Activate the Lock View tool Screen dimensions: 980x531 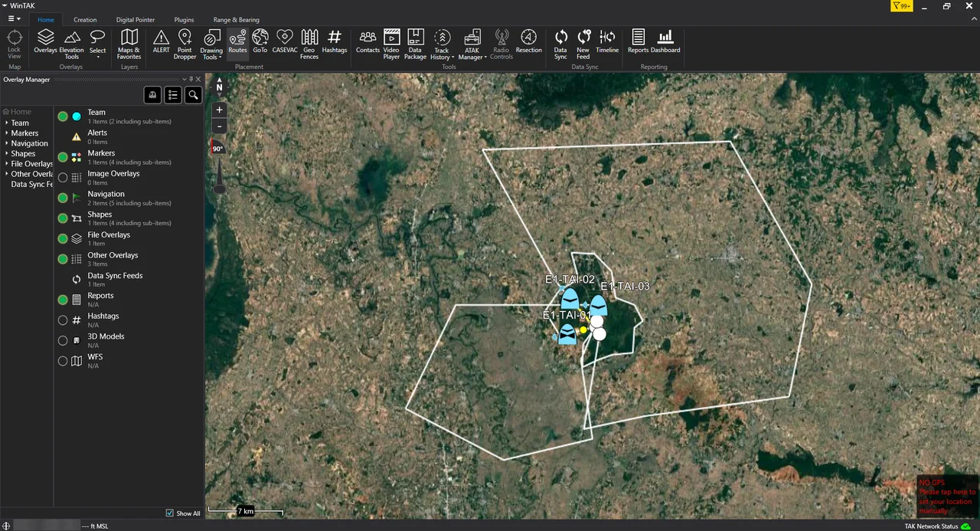point(14,44)
